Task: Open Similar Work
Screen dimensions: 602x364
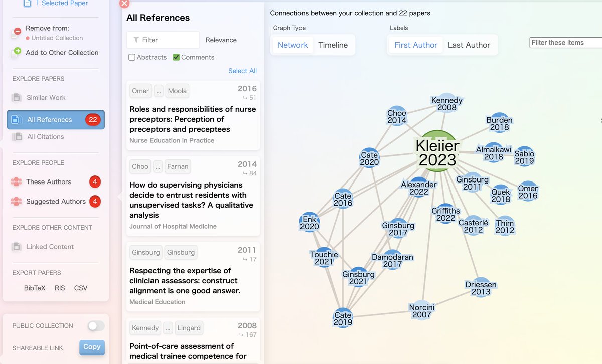Action: (x=46, y=97)
